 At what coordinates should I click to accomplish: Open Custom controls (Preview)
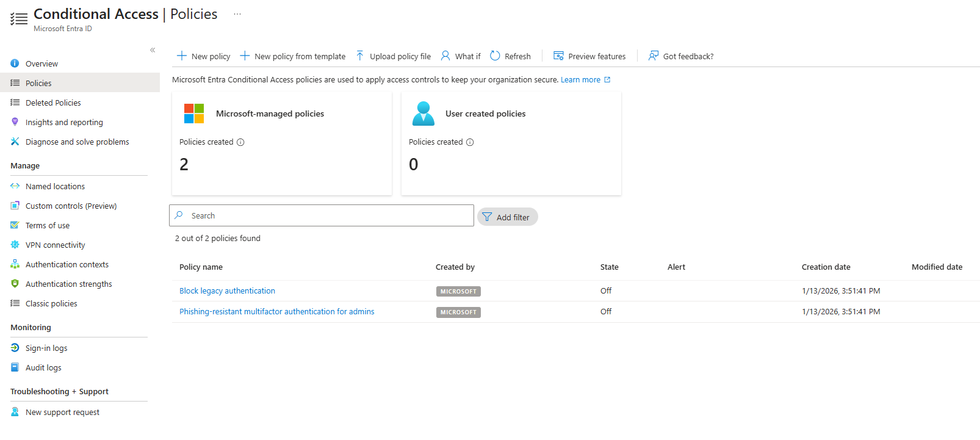pos(71,206)
